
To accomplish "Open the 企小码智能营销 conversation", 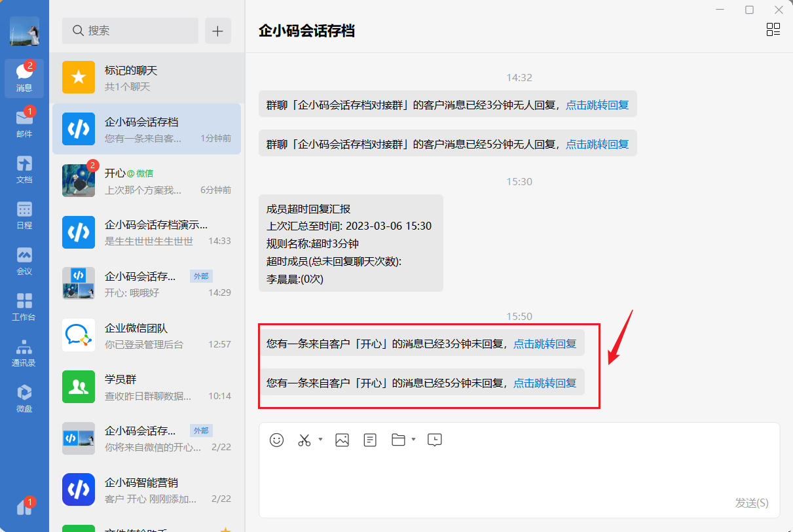I will click(x=147, y=489).
